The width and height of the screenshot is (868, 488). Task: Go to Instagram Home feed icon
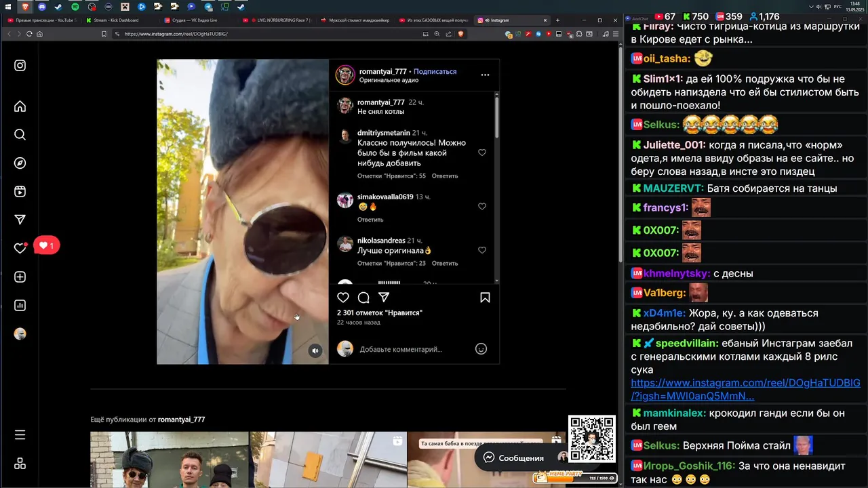click(20, 106)
